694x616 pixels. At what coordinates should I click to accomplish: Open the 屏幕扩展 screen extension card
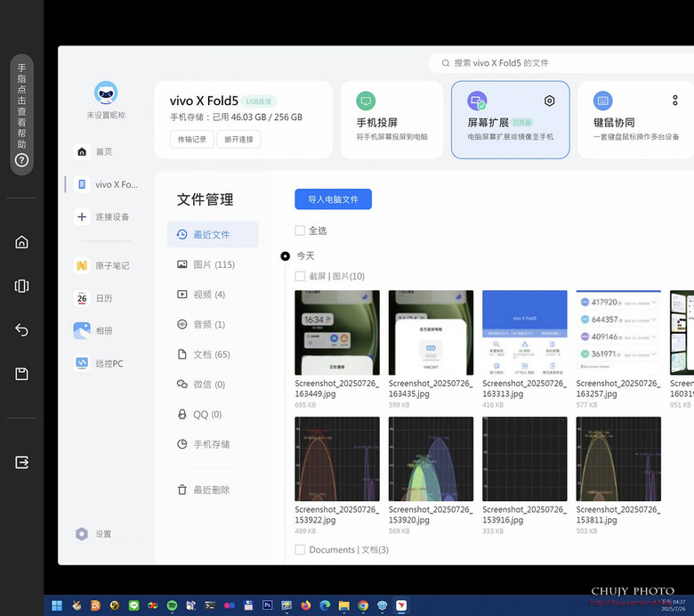click(x=511, y=119)
